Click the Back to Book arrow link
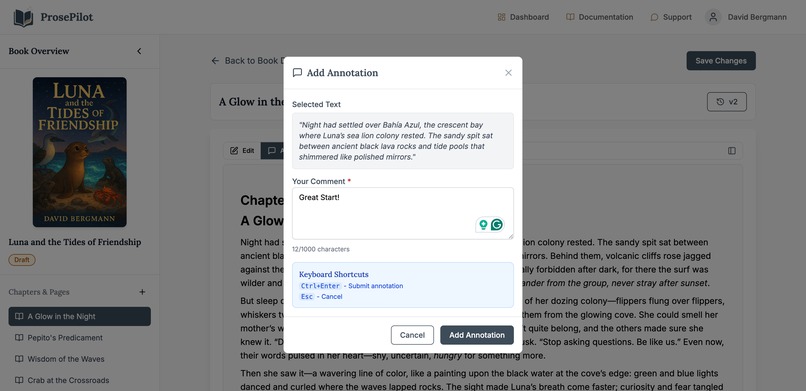The width and height of the screenshot is (806, 391). point(247,61)
